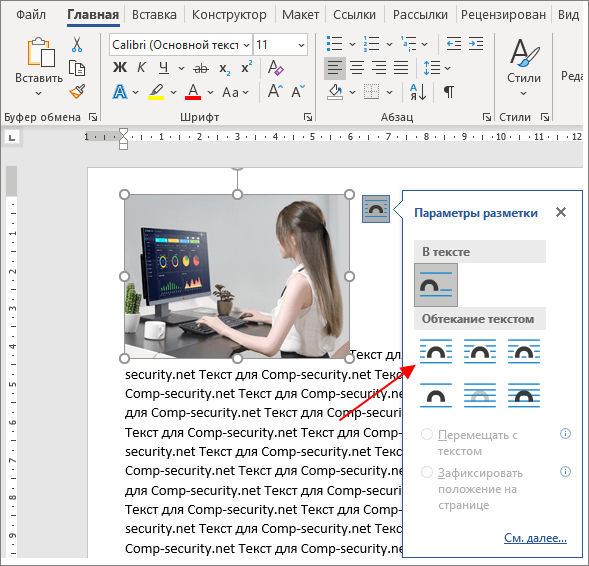Select square text wrapping option
The width and height of the screenshot is (589, 566).
[436, 352]
